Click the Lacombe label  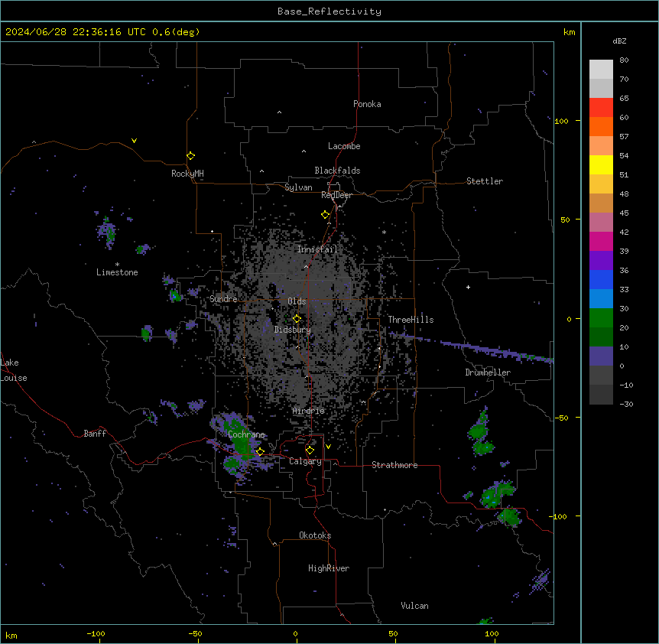(344, 146)
